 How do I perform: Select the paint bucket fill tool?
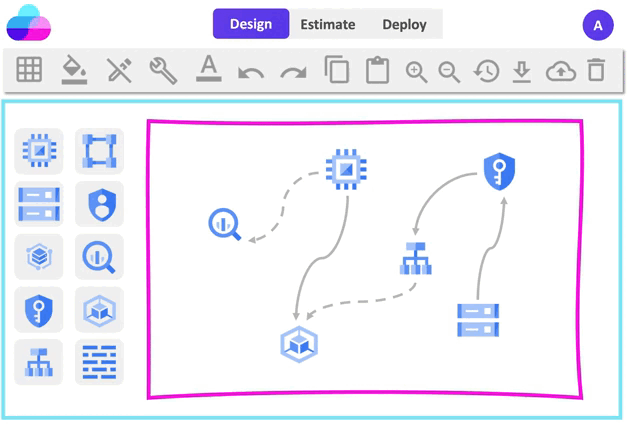pos(74,70)
